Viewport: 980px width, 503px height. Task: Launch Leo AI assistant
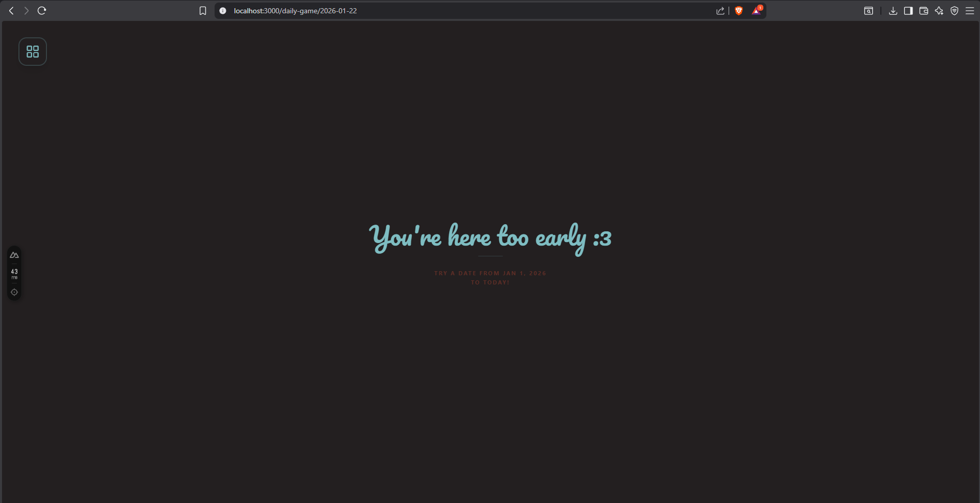click(x=939, y=11)
